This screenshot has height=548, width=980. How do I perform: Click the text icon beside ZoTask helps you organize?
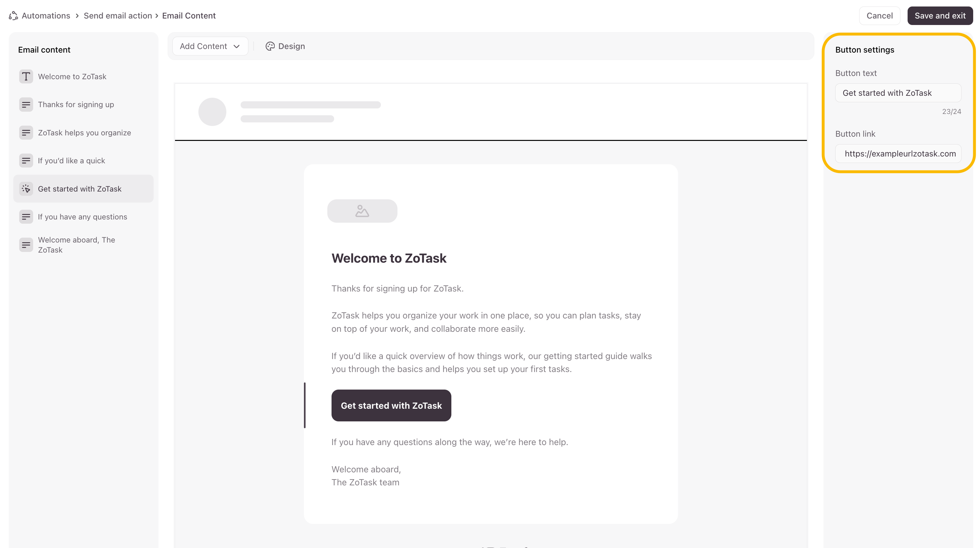pyautogui.click(x=26, y=133)
